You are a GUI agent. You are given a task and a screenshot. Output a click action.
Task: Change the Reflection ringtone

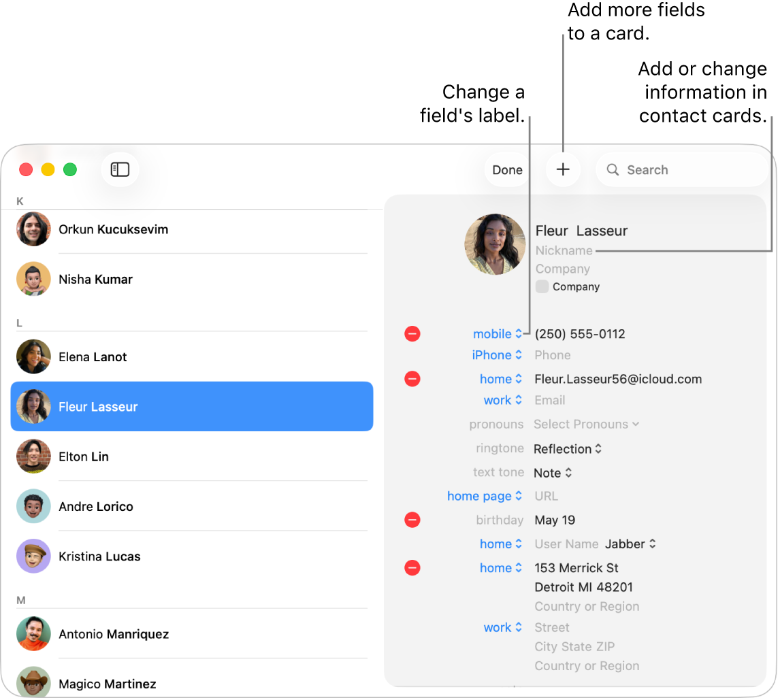tap(568, 448)
